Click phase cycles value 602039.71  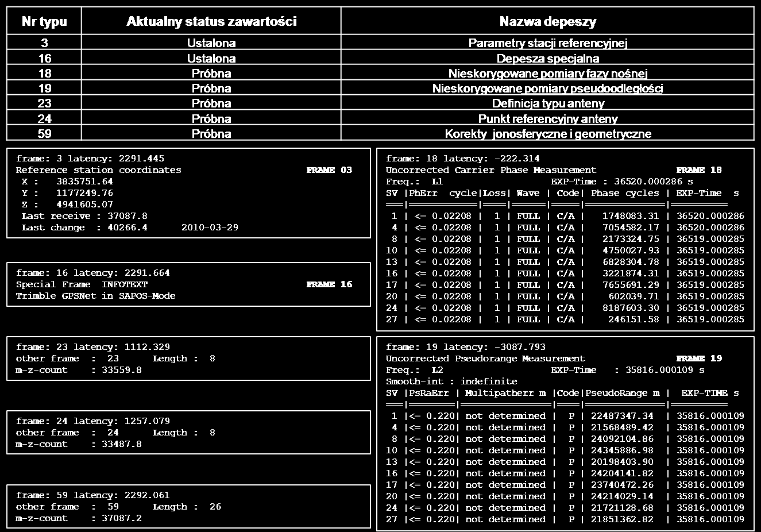(633, 296)
